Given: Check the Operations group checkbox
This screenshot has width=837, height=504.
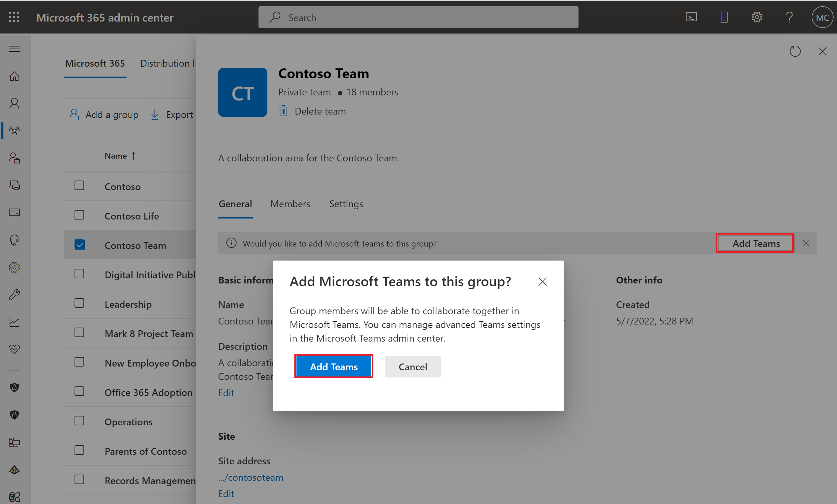Looking at the screenshot, I should pos(79,421).
